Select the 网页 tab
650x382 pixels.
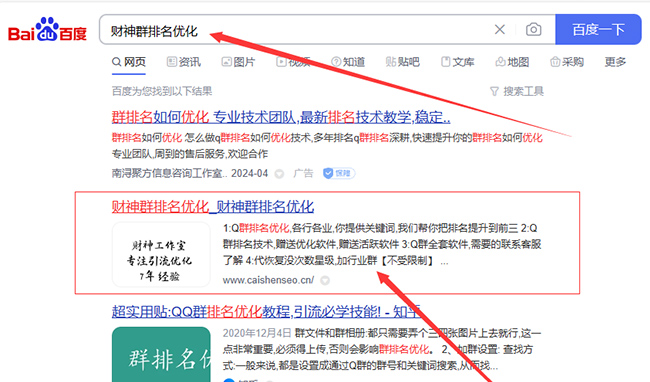(129, 62)
